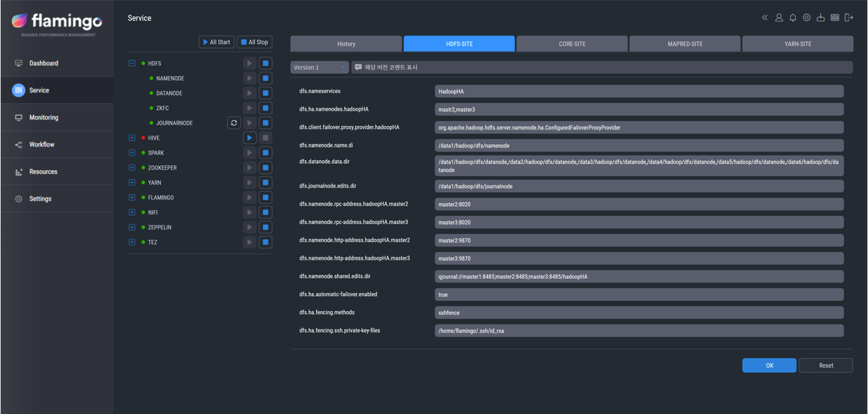Open the gear settings icon in header
Viewport: 868px width, 414px height.
(x=806, y=18)
